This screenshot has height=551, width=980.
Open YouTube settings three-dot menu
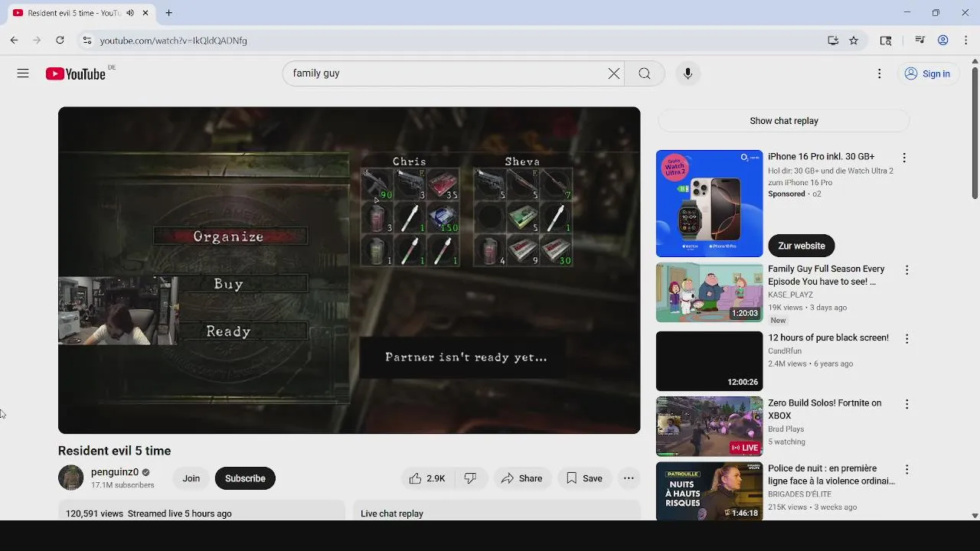[x=879, y=73]
